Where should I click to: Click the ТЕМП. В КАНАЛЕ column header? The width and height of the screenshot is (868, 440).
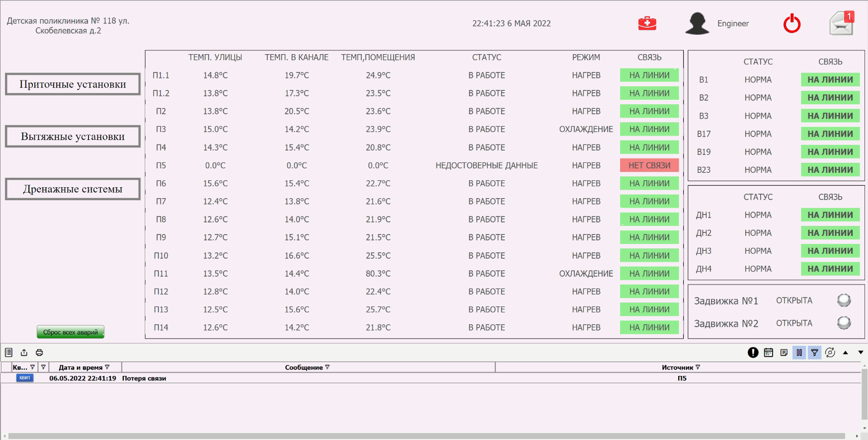point(297,57)
